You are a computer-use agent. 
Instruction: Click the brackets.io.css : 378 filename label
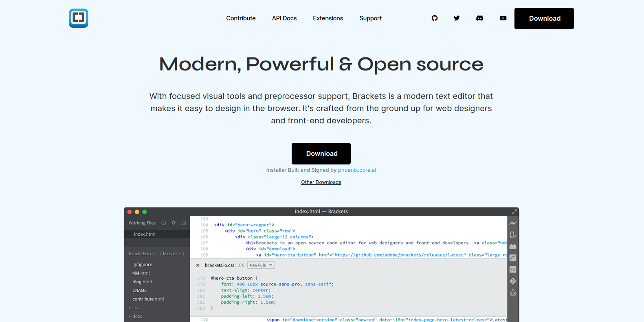click(224, 265)
